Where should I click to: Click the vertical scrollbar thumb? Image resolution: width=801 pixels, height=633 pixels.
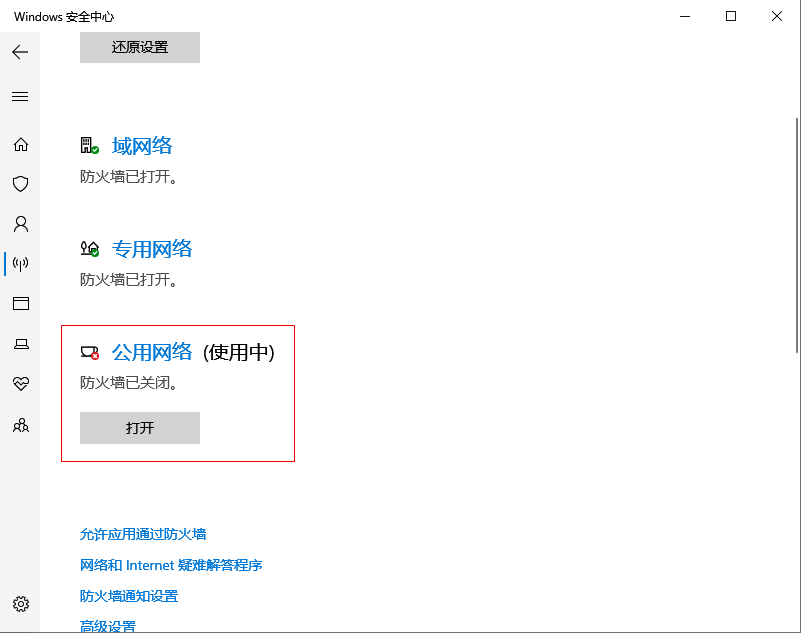tap(797, 235)
